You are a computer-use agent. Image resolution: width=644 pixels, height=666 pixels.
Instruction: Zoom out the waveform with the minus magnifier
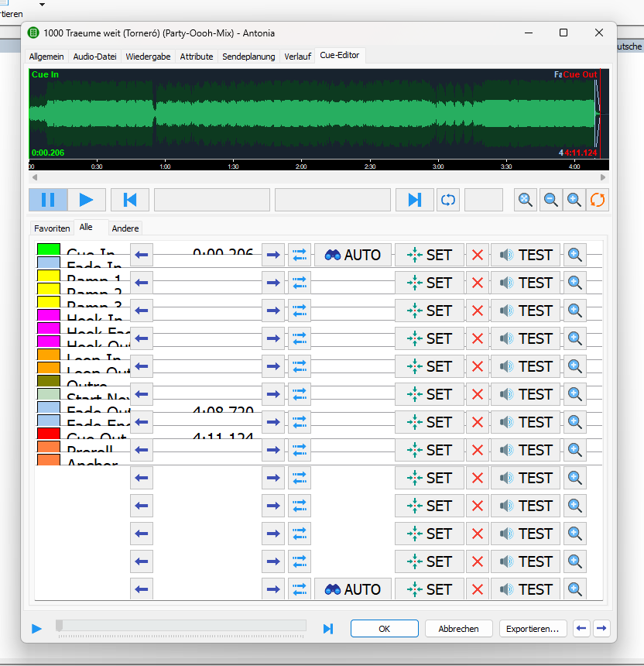tap(550, 200)
